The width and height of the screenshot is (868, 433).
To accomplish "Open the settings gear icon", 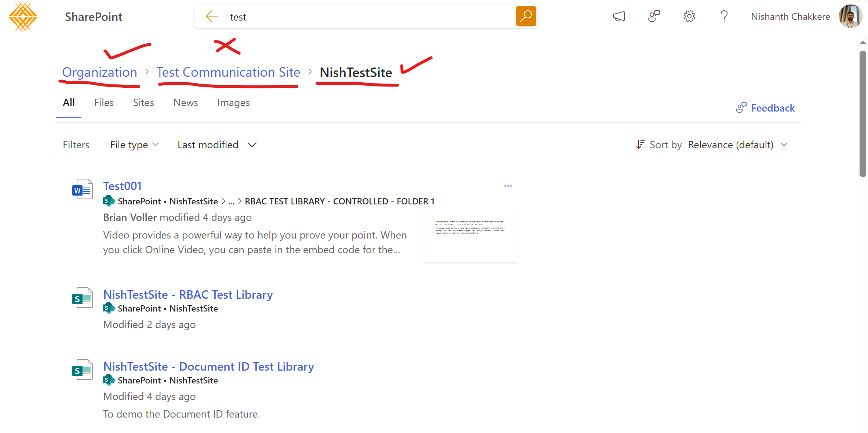I will (689, 17).
